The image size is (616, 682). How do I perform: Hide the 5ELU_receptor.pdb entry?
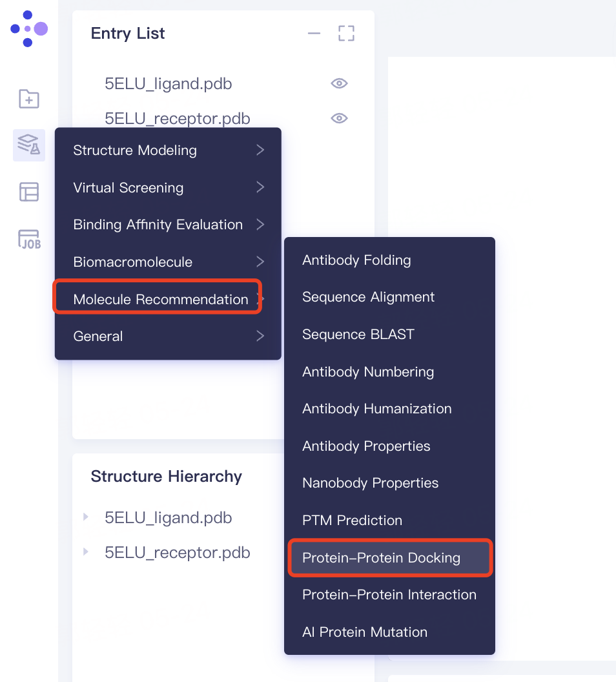[x=339, y=118]
